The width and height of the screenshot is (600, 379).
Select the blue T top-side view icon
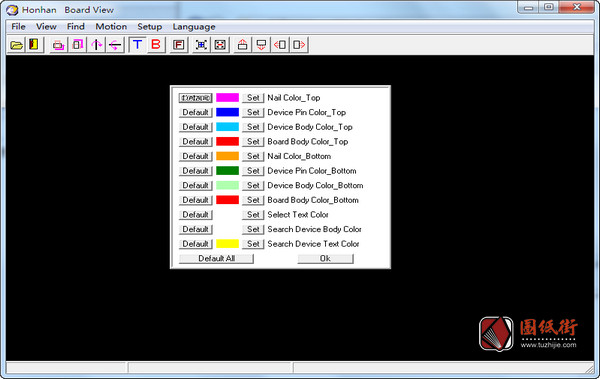click(x=137, y=45)
